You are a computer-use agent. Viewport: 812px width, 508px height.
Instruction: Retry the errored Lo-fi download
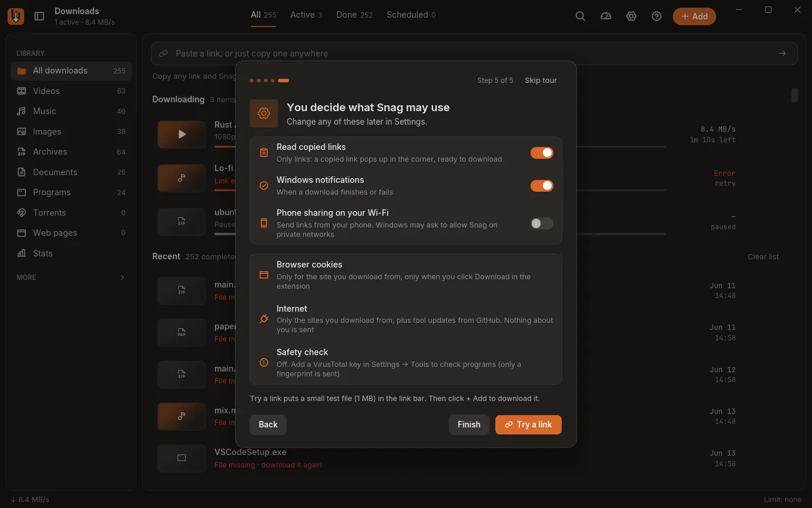(725, 183)
